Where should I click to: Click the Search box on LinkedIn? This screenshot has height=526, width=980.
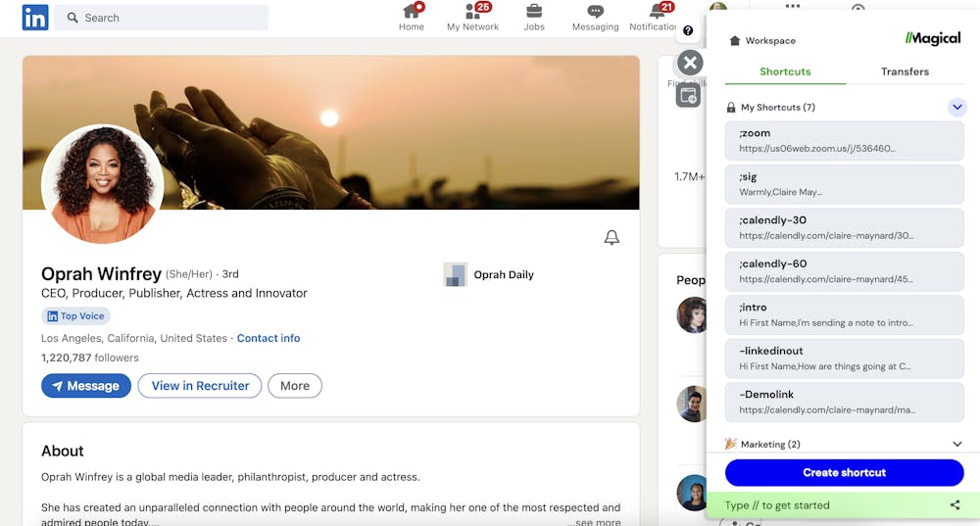pos(162,18)
